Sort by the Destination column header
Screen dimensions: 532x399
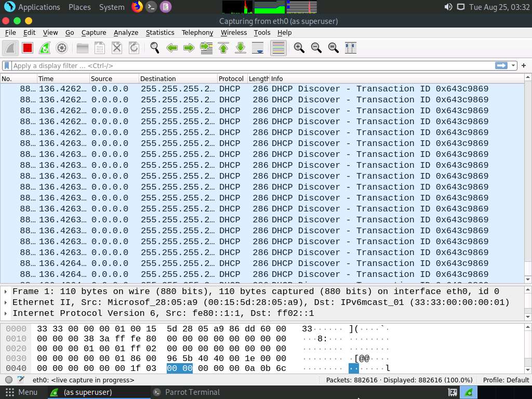[178, 79]
